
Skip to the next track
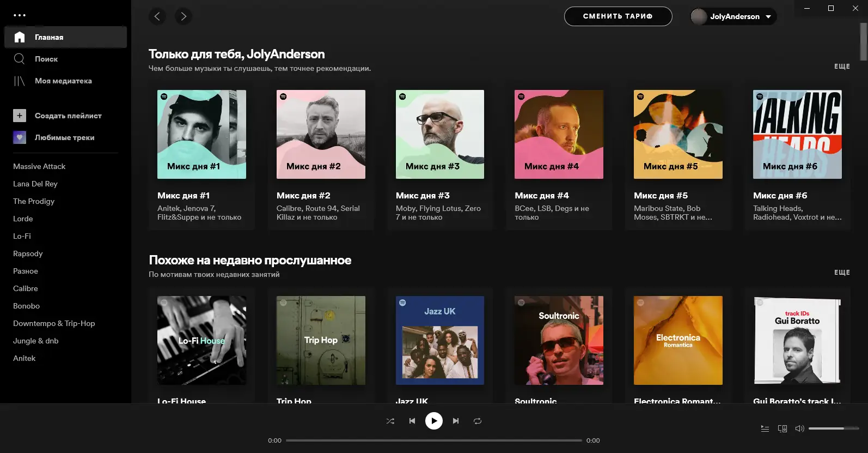456,421
